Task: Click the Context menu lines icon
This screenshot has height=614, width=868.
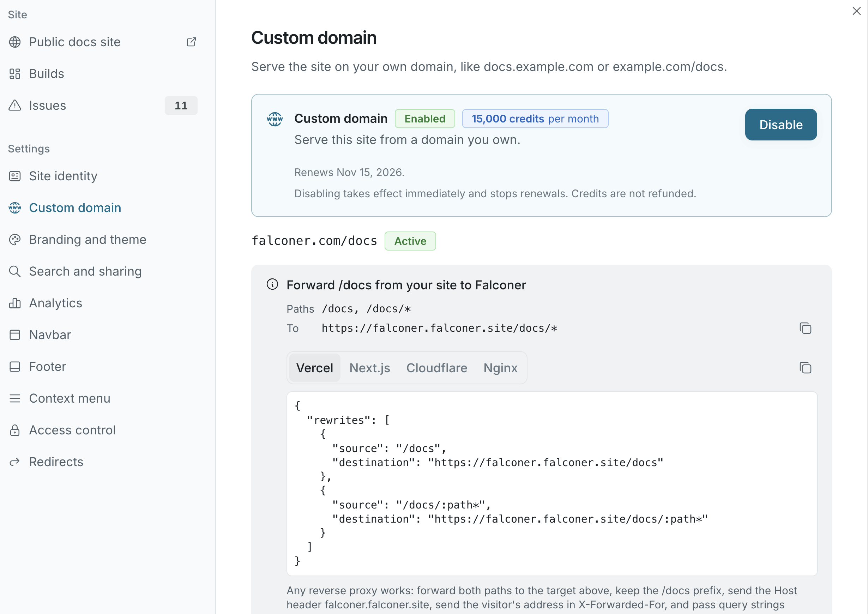Action: coord(15,398)
